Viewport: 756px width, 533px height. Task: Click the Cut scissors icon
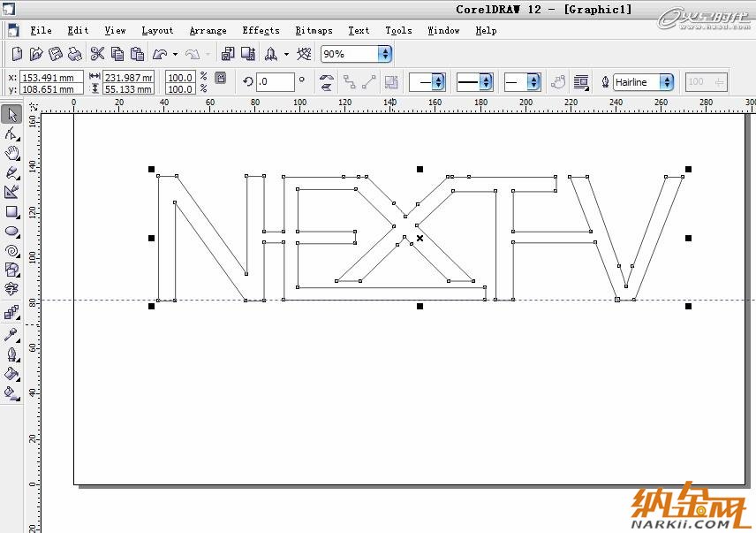click(x=97, y=54)
